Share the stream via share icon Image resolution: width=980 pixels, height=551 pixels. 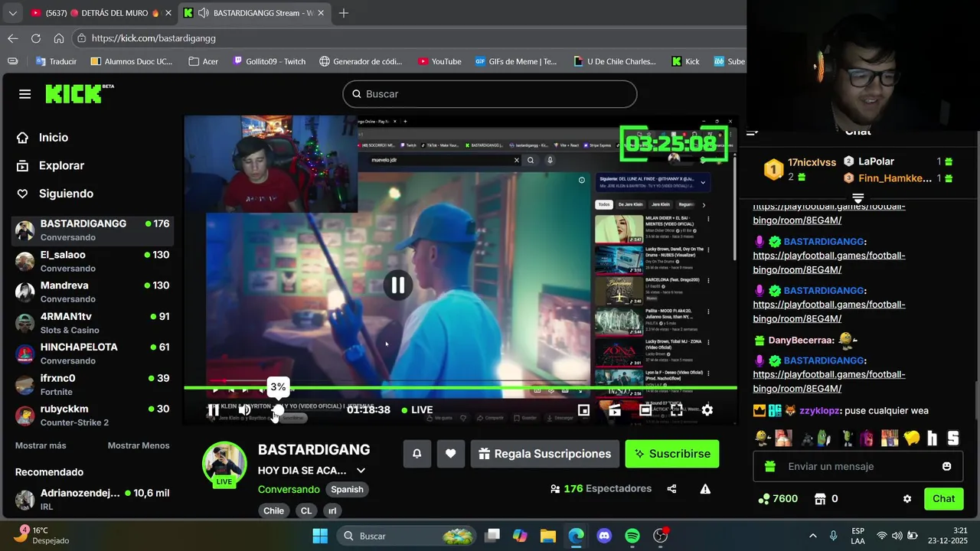pyautogui.click(x=671, y=489)
